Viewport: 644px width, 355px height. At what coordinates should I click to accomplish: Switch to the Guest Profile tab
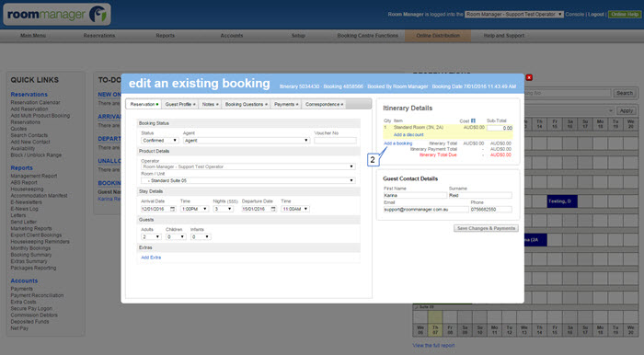pos(180,104)
